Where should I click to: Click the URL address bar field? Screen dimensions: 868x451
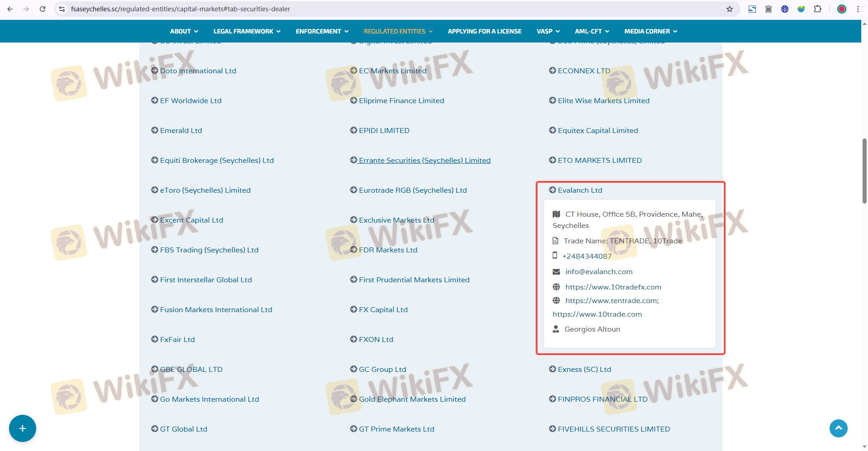click(362, 9)
